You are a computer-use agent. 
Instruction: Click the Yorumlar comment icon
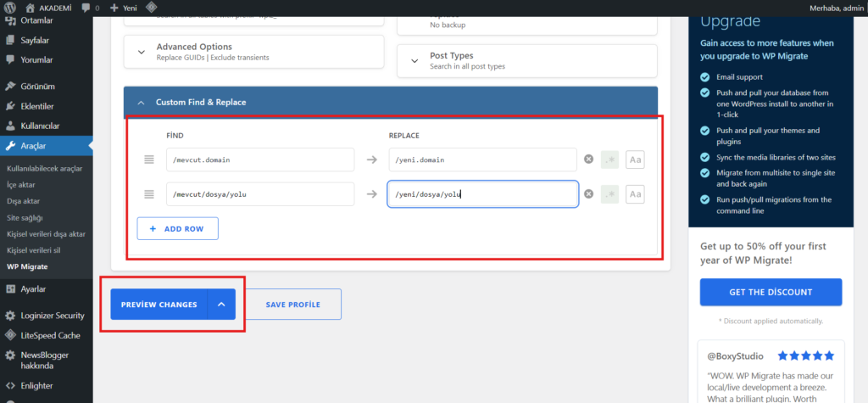(x=10, y=60)
